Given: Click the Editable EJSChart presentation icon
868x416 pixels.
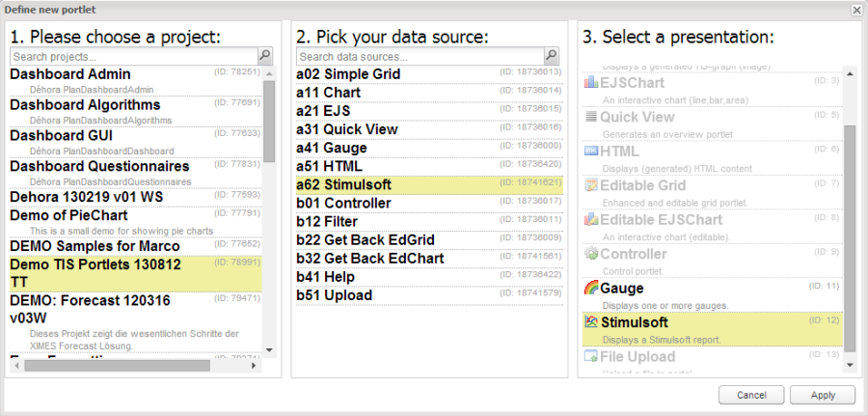Looking at the screenshot, I should 591,220.
